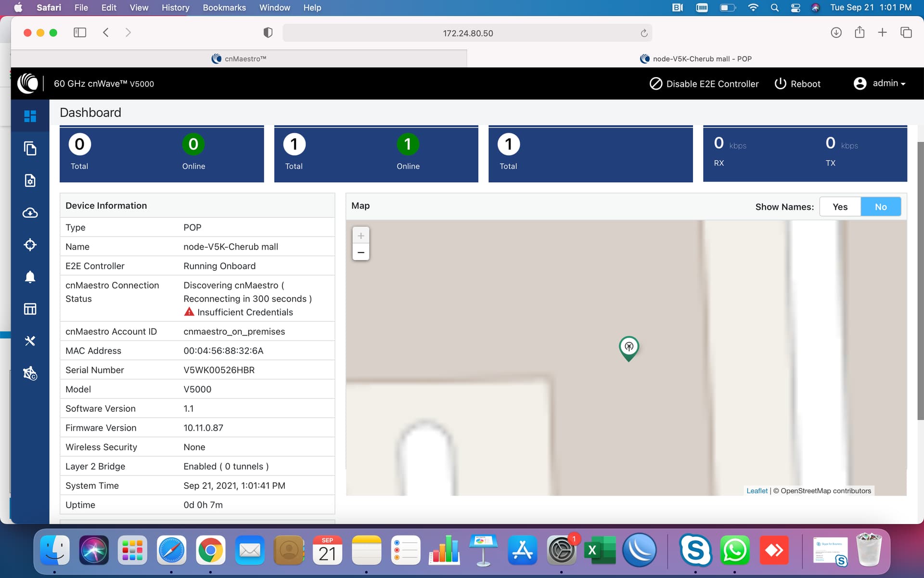Open the bell notifications sidebar icon

tap(30, 276)
